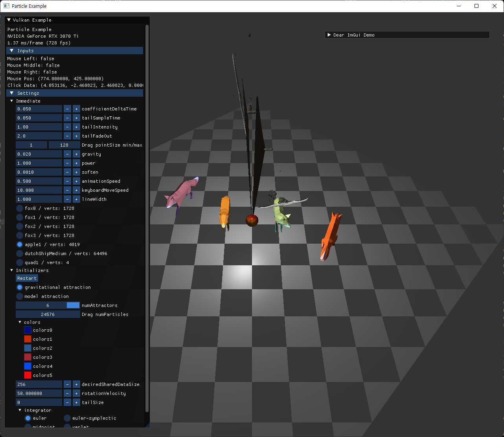504x437 pixels.
Task: Increase keyboardMoveSpeed with plus button
Action: click(x=76, y=190)
